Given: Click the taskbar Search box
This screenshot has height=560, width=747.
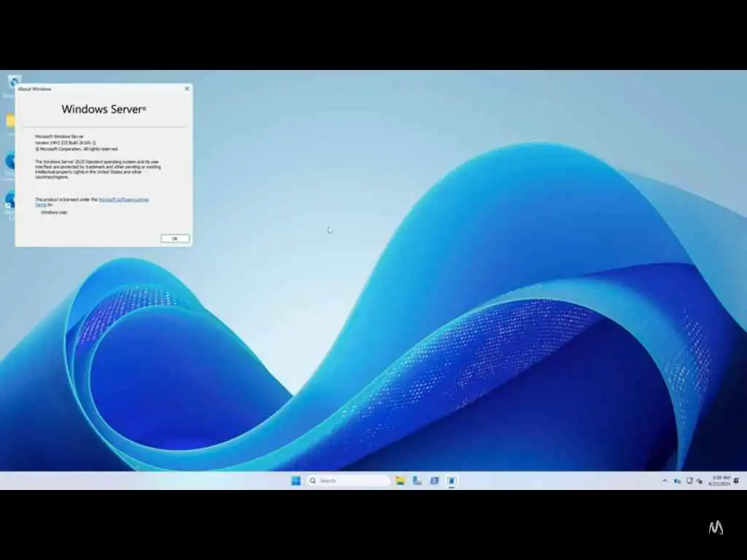Looking at the screenshot, I should [348, 481].
